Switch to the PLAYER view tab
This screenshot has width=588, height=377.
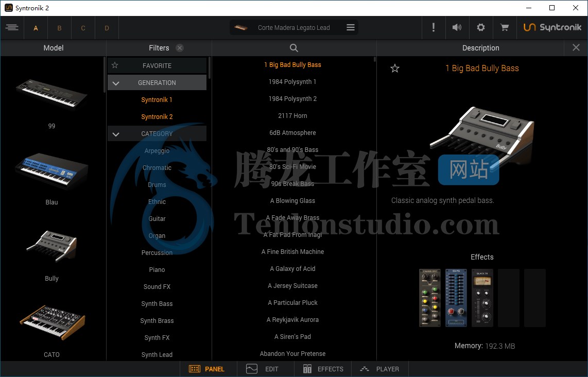pos(379,369)
